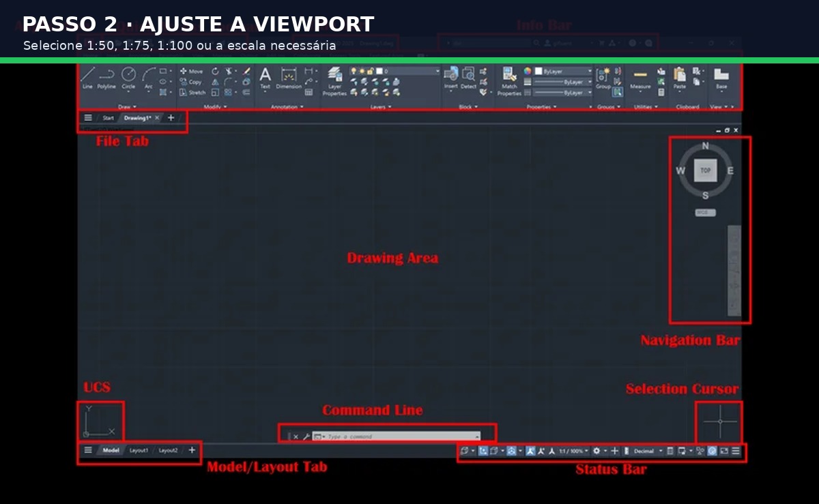819x504 pixels.
Task: Select the Circle tool
Action: (x=128, y=78)
